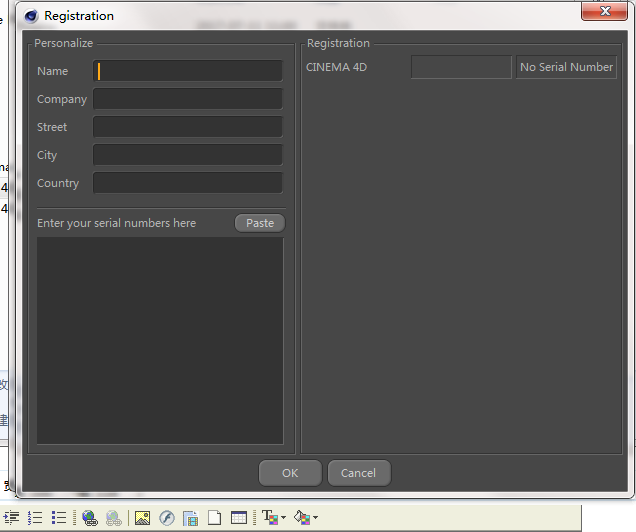Click the CINEMA 4D serial number field
This screenshot has height=532, width=636.
point(461,67)
